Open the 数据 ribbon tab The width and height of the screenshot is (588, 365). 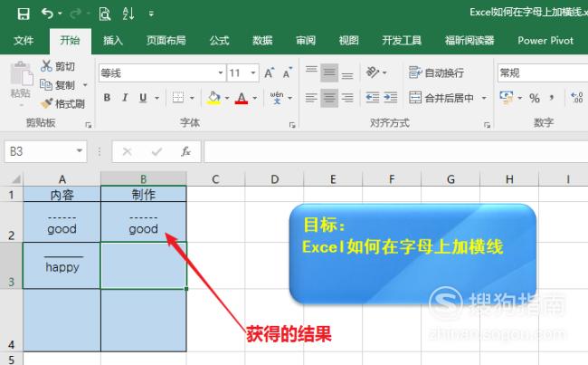point(262,41)
